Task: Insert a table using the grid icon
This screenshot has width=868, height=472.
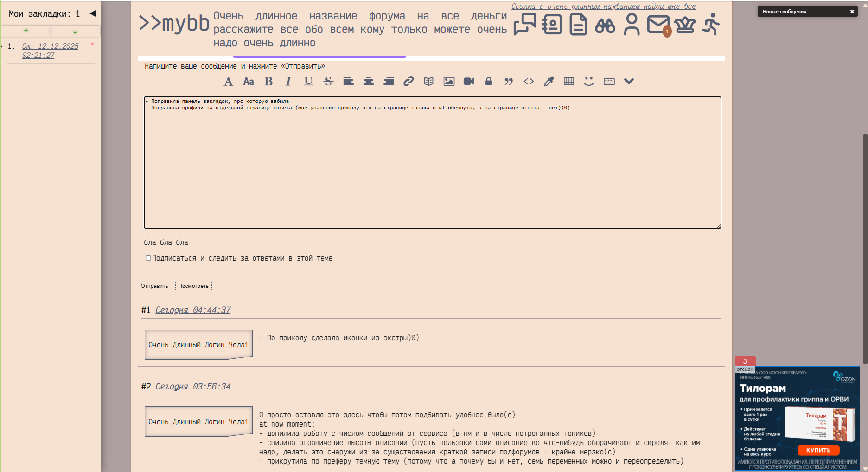Action: (569, 82)
